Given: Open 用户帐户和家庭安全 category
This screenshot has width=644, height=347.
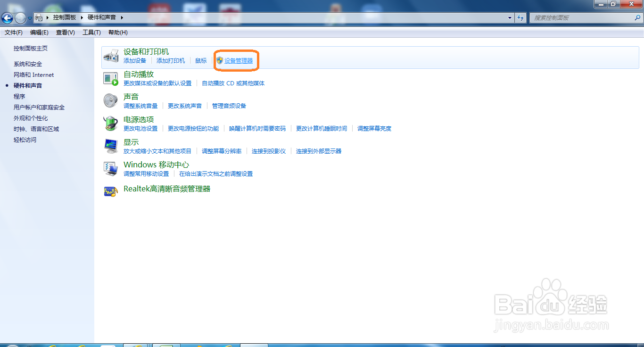Looking at the screenshot, I should pyautogui.click(x=39, y=107).
